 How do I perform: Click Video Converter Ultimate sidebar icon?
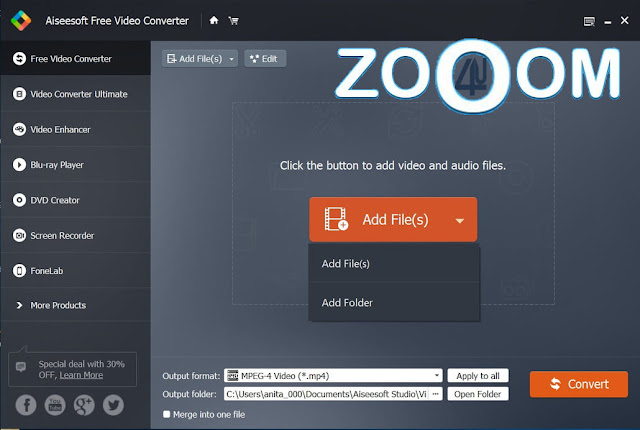pos(19,94)
